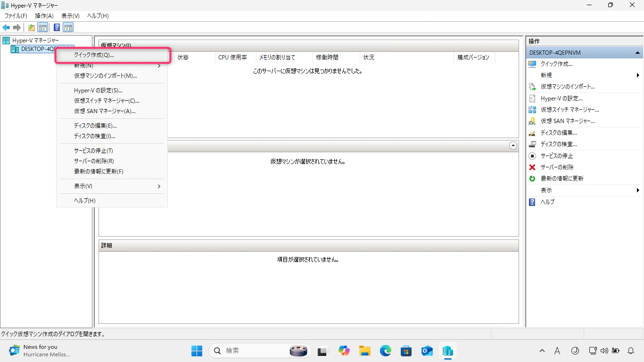This screenshot has width=644, height=362.
Task: Click ヘルプ at the bottom of actions pane
Action: pyautogui.click(x=547, y=202)
